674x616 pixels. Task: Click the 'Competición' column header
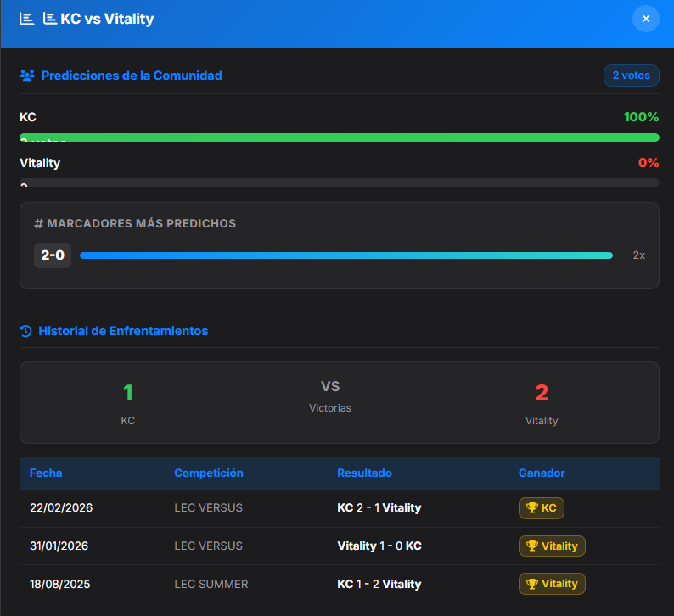pyautogui.click(x=209, y=473)
